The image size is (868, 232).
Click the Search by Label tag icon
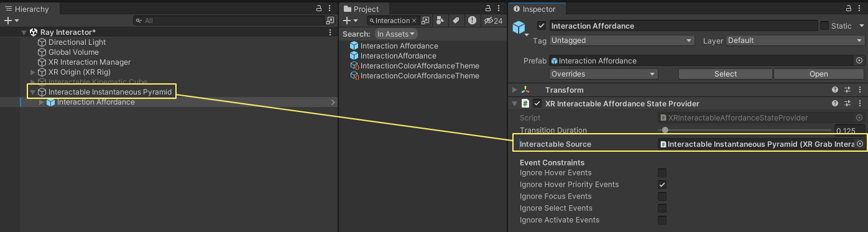click(x=456, y=21)
